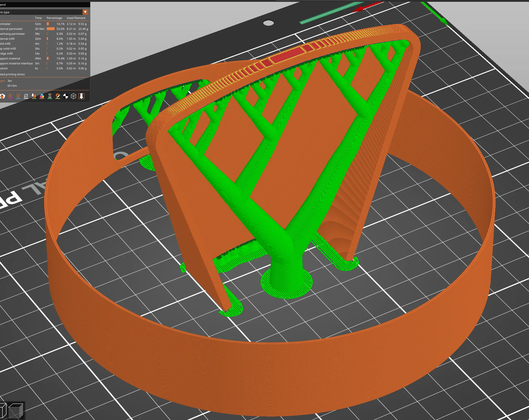Toggle Deretractions down-chevrons icon
This screenshot has height=420, width=529.
(18, 96)
